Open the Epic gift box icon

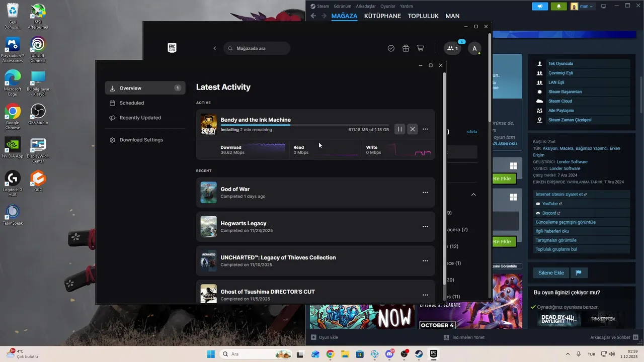pos(406,48)
